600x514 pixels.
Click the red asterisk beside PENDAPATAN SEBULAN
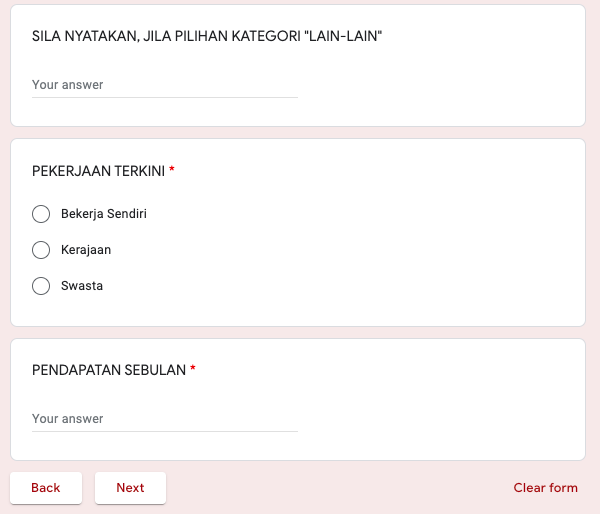click(x=193, y=370)
